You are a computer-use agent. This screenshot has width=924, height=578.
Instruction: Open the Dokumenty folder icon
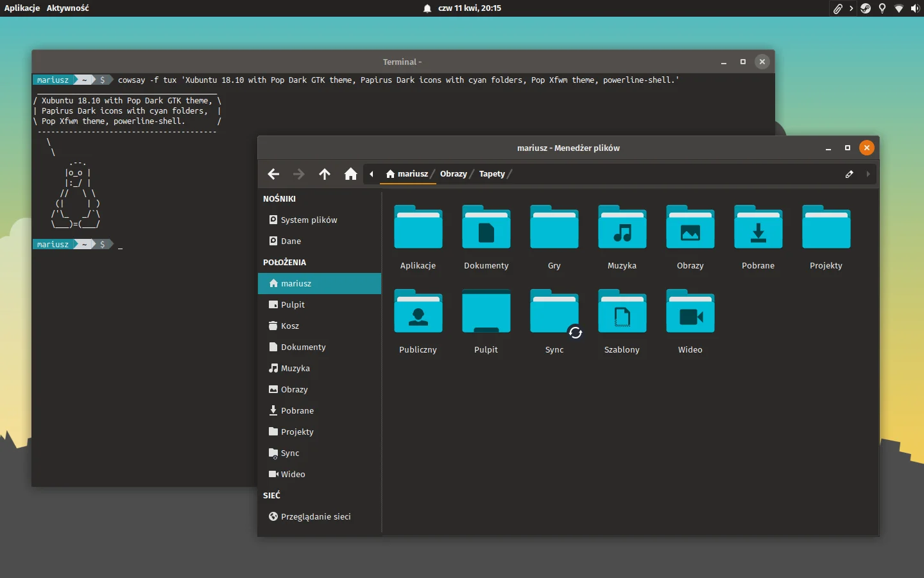[486, 227]
